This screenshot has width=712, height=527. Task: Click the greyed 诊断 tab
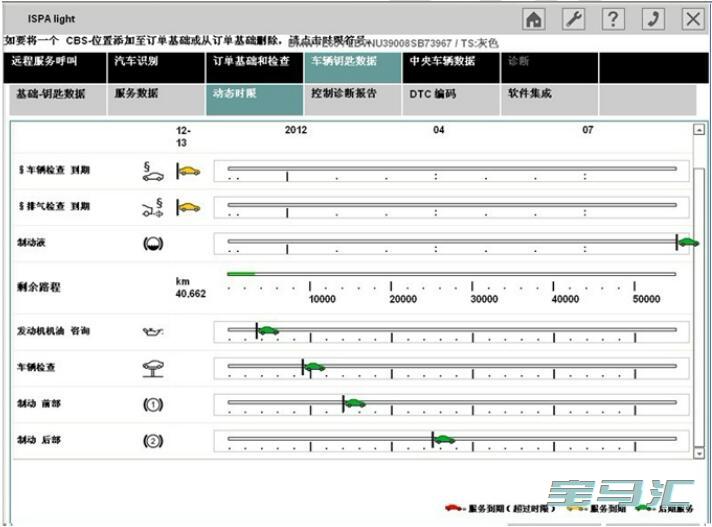pos(549,68)
